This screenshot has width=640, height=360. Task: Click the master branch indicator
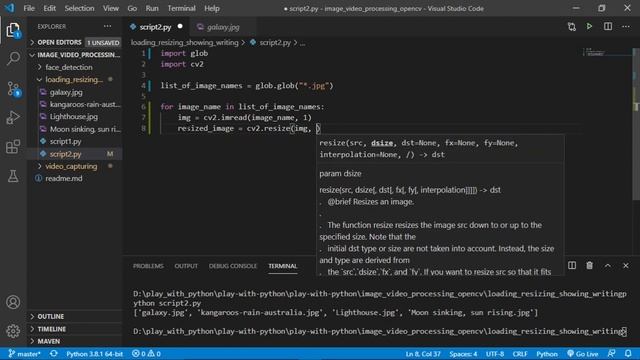24,354
